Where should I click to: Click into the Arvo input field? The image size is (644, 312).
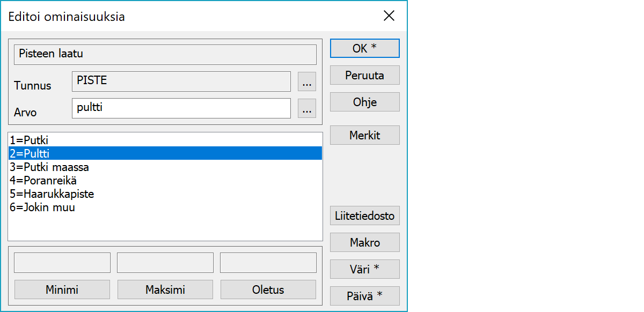click(x=181, y=108)
